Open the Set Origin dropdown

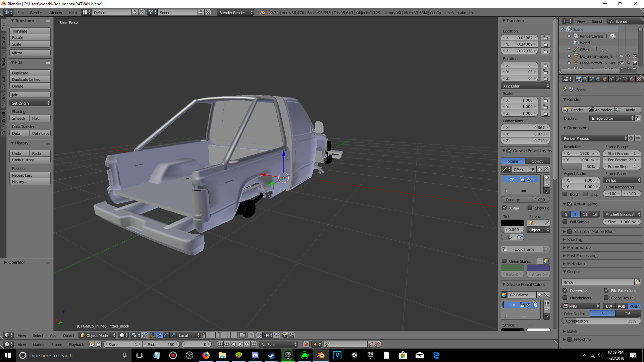click(x=30, y=103)
